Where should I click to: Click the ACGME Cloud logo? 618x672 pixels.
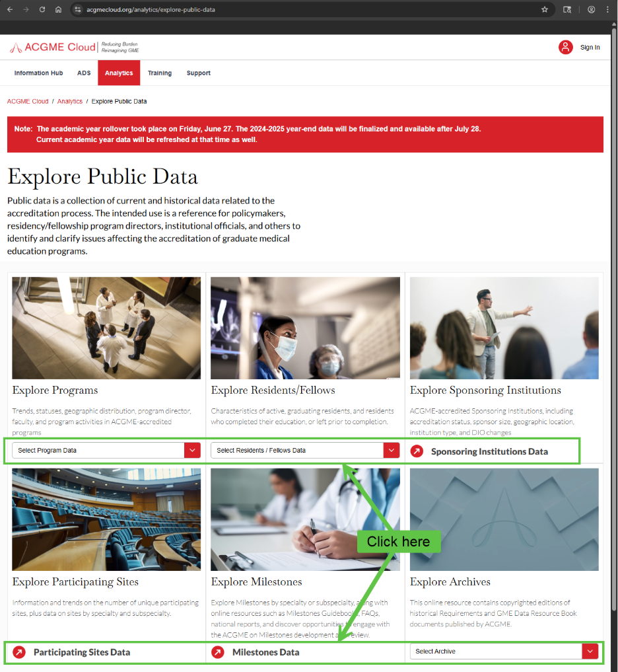coord(74,47)
